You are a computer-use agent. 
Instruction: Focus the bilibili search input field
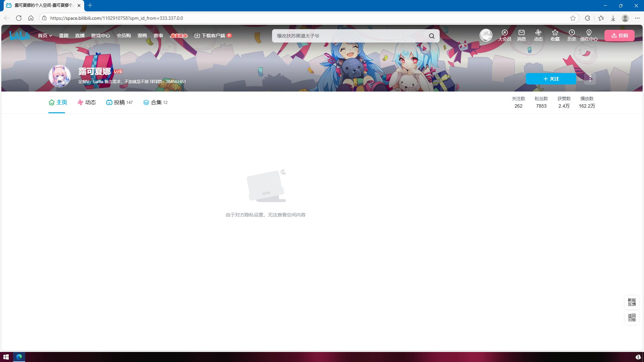(x=351, y=36)
